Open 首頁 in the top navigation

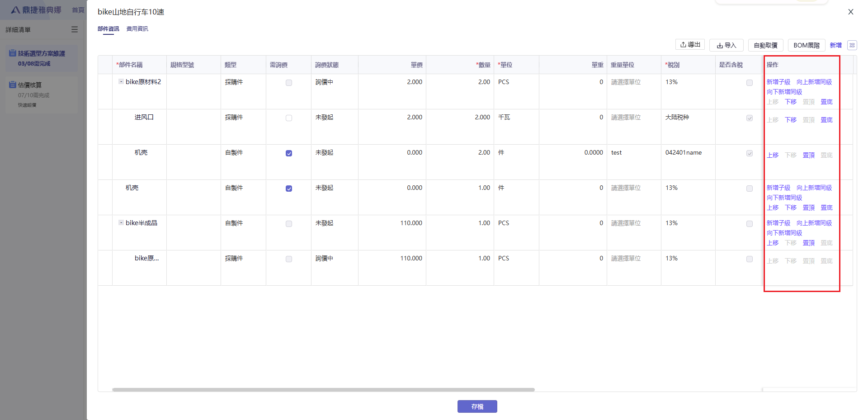[x=78, y=10]
